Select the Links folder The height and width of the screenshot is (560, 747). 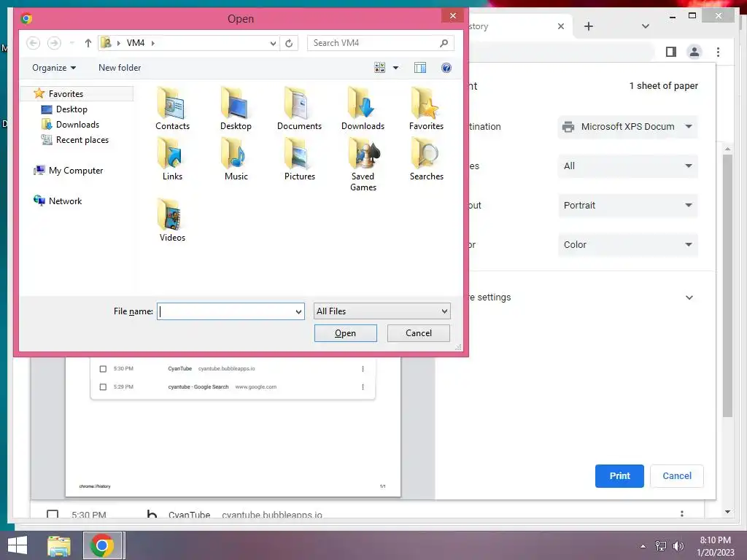click(x=172, y=159)
